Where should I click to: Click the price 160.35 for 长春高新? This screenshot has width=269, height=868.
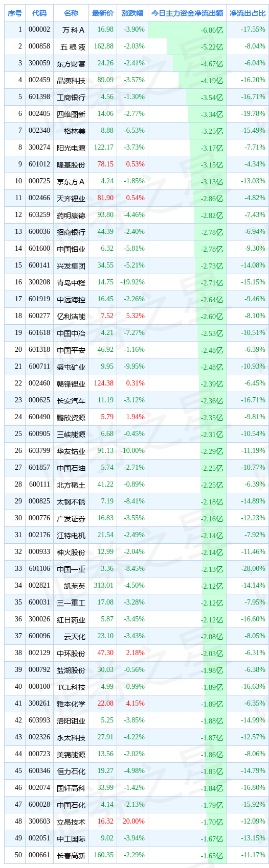(x=104, y=855)
